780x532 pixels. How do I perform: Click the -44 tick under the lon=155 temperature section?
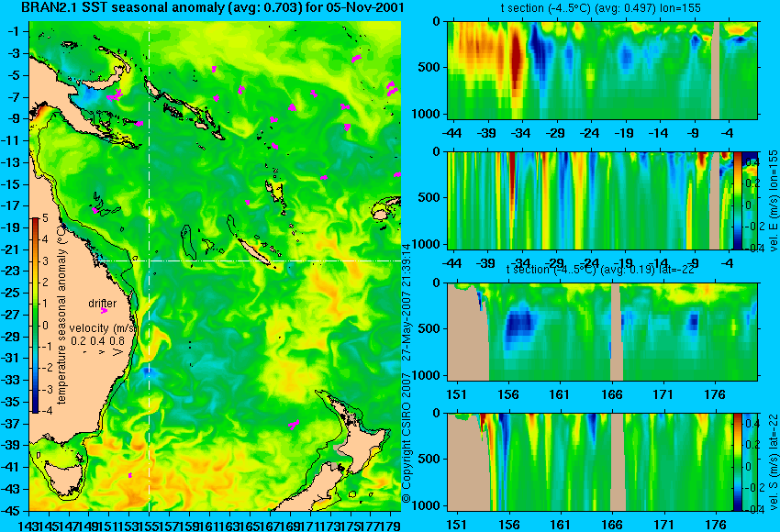click(451, 133)
